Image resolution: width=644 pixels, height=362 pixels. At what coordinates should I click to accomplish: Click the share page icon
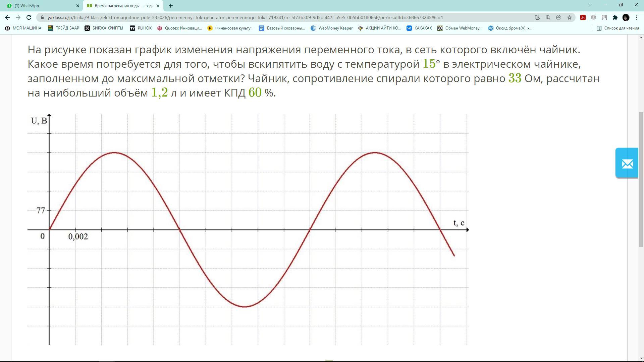559,17
